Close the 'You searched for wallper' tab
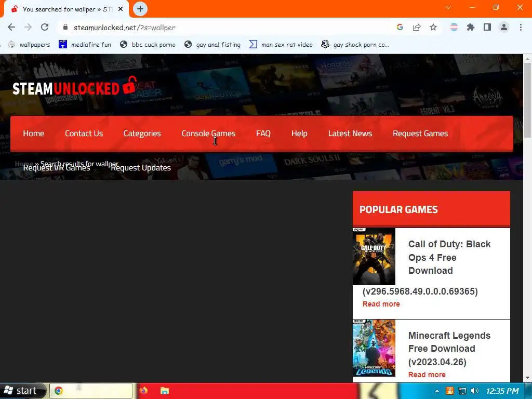 [x=121, y=9]
